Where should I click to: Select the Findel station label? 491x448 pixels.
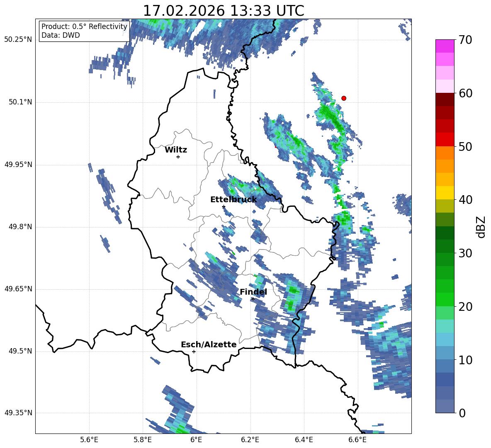coord(253,292)
